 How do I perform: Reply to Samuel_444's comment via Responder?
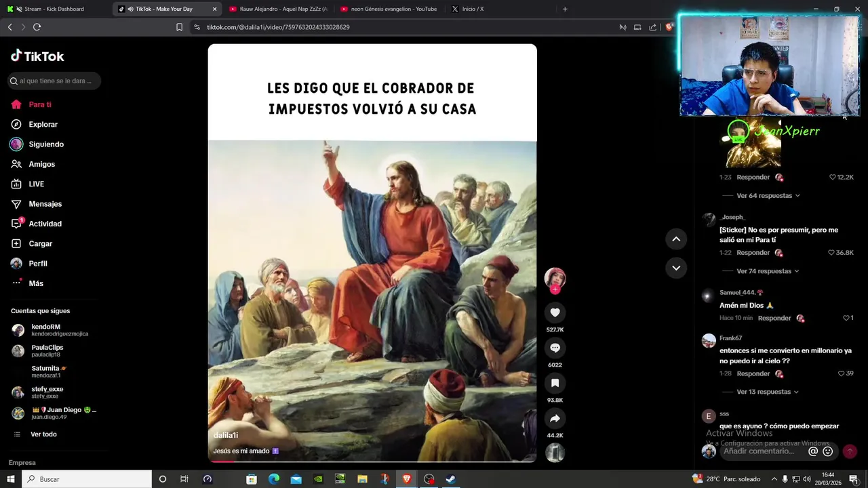click(x=774, y=318)
